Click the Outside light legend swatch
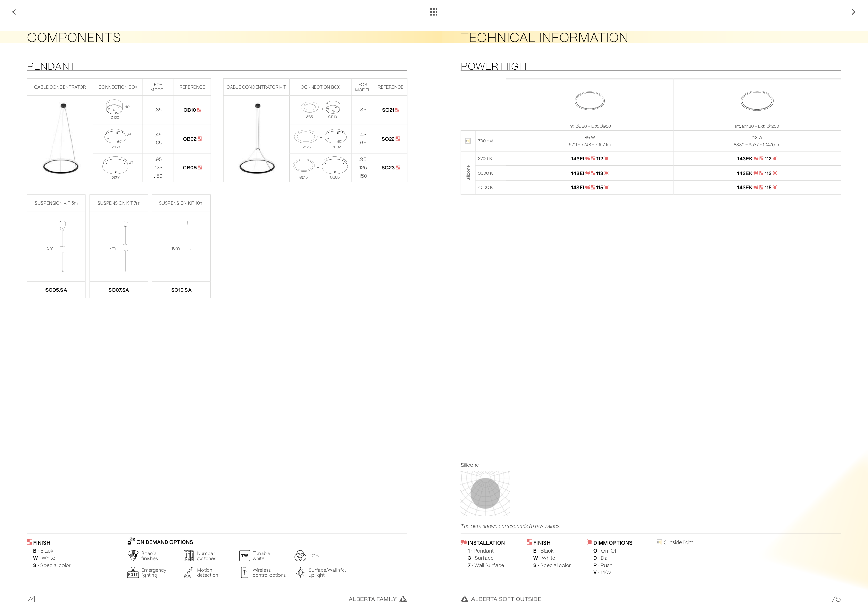The image size is (868, 614). click(659, 542)
